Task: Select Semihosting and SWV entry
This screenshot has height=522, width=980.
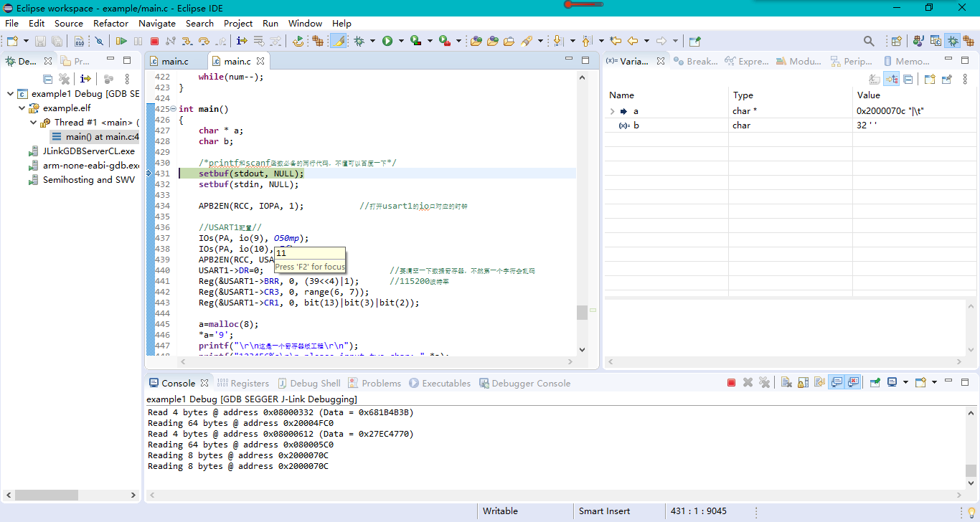Action: [x=81, y=180]
